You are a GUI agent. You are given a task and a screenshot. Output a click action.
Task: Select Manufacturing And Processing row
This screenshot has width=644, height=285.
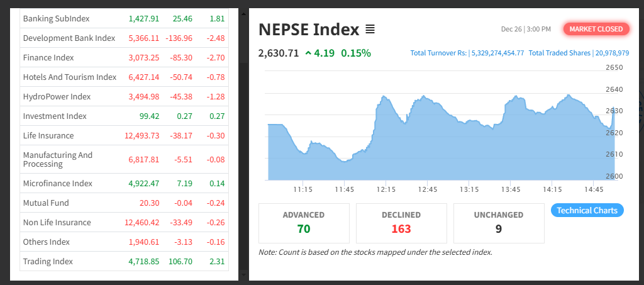[x=124, y=159]
